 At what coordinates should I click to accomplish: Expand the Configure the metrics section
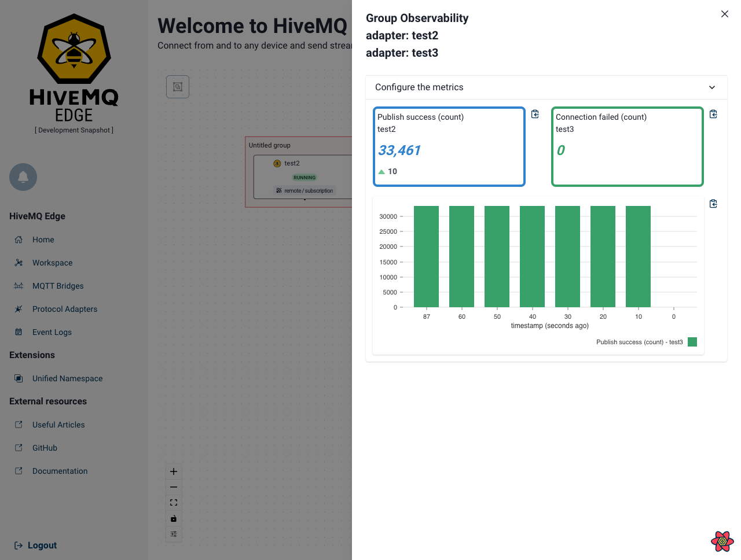pos(546,87)
